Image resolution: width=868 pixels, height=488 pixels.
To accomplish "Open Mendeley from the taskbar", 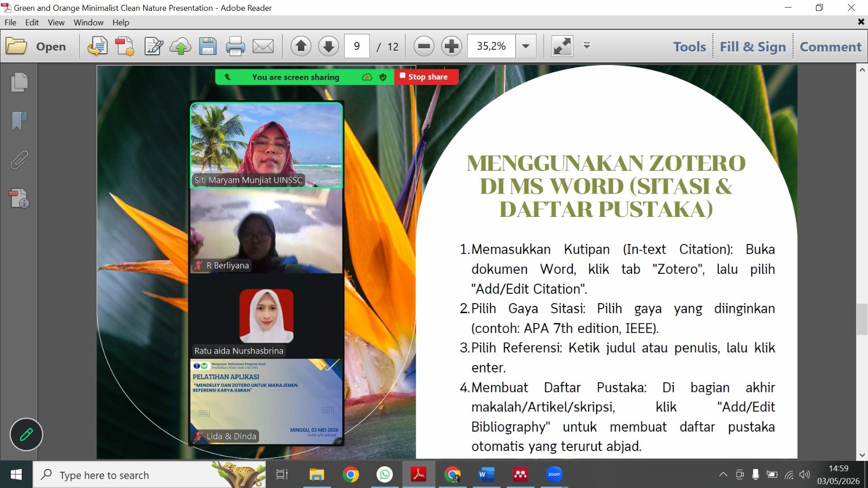I will [x=520, y=474].
